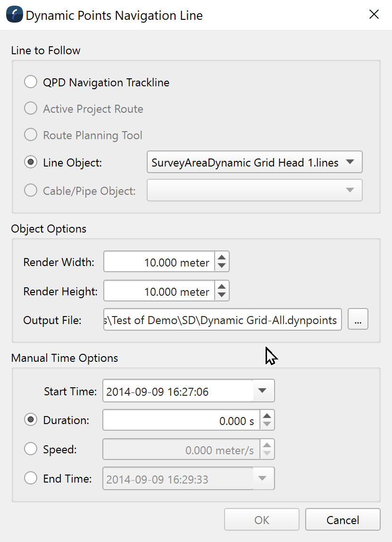Image resolution: width=392 pixels, height=542 pixels.
Task: Decrease Render Height with down arrow
Action: pyautogui.click(x=222, y=295)
